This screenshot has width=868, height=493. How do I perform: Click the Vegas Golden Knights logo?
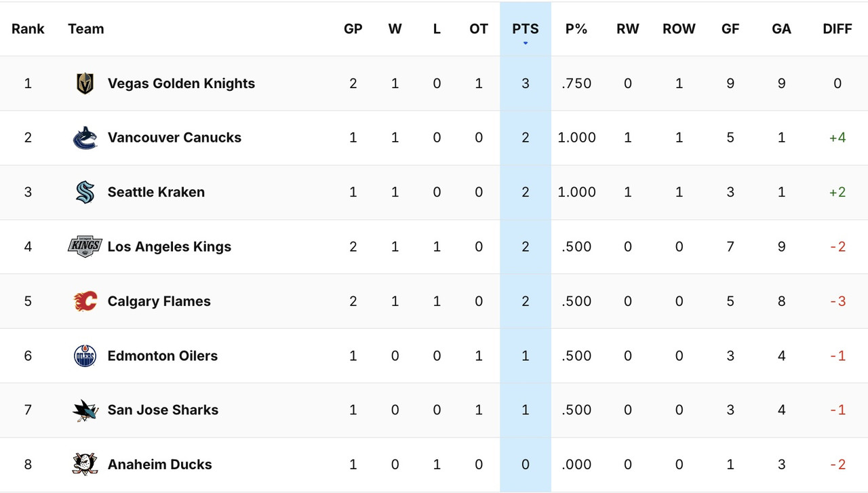[85, 83]
